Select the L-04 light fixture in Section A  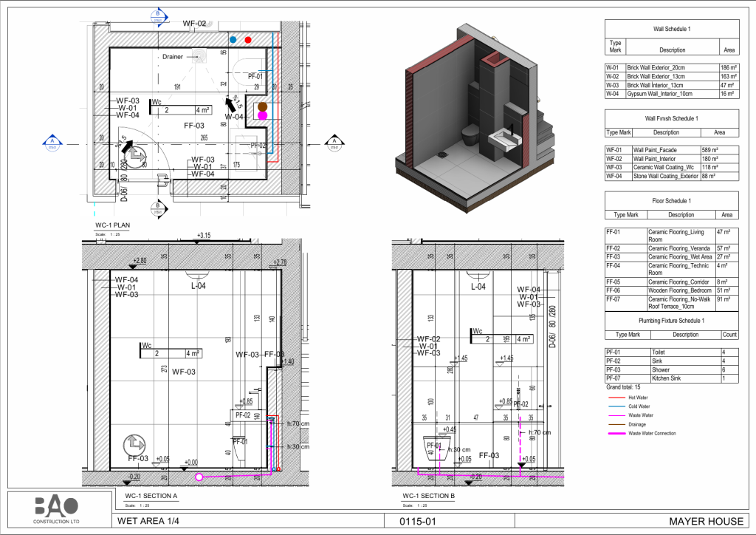tap(197, 276)
